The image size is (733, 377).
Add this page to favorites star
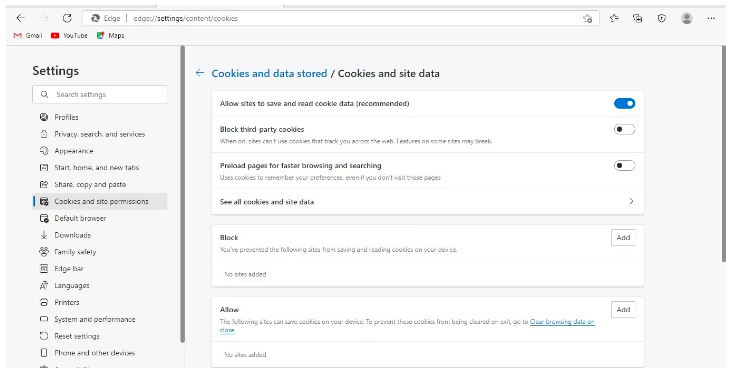[588, 19]
